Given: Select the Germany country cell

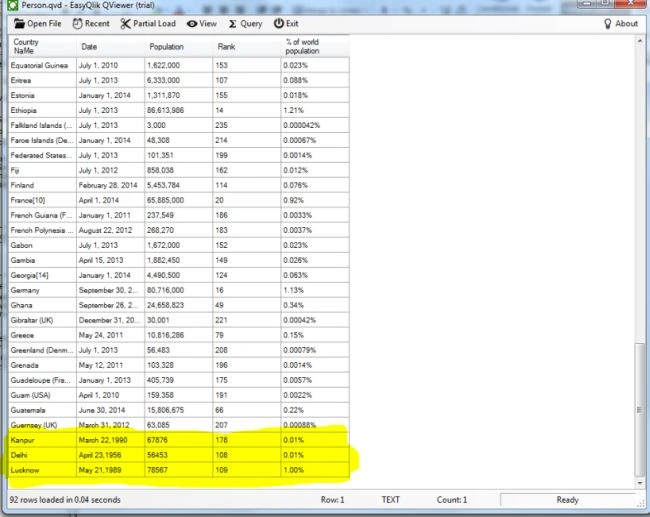Looking at the screenshot, I should pos(42,290).
